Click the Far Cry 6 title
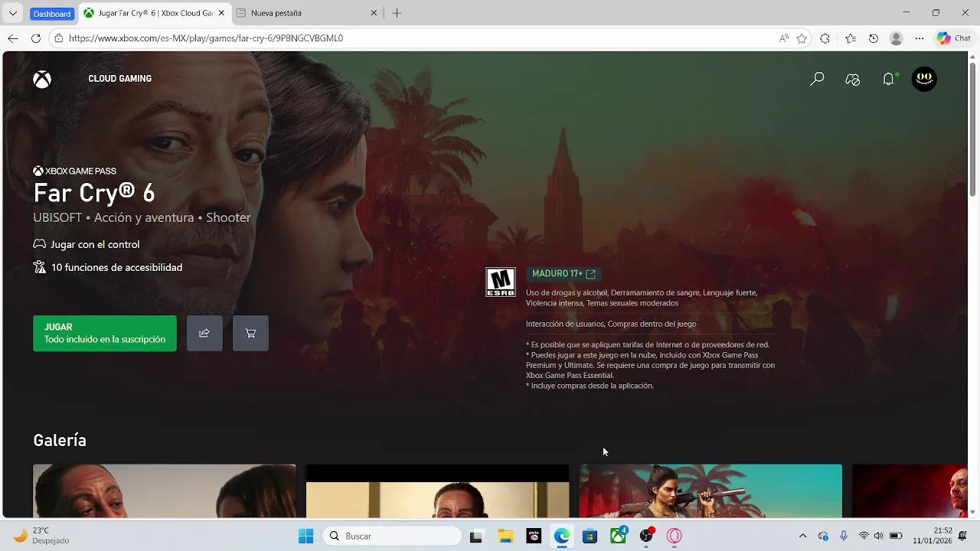Viewport: 980px width, 551px height. click(94, 193)
